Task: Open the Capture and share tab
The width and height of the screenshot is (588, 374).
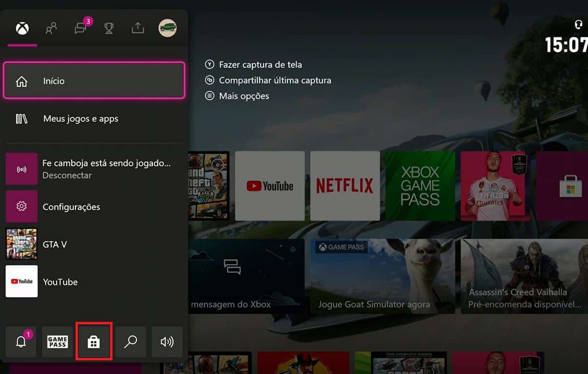Action: [138, 29]
